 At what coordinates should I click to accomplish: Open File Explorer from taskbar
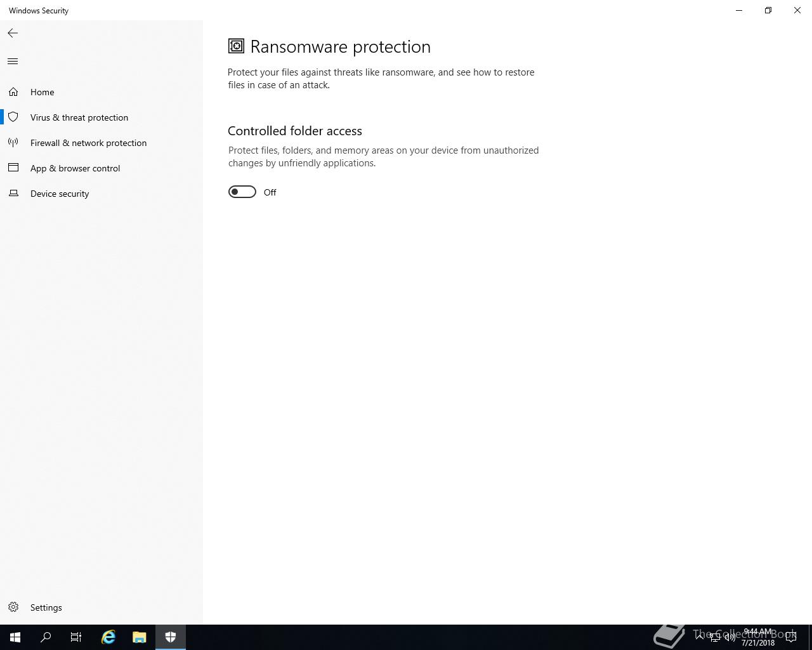139,637
